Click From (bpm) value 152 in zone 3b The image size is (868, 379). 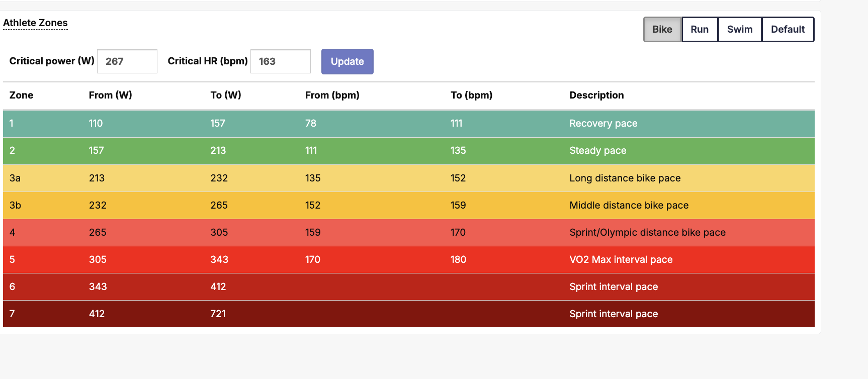pos(313,205)
